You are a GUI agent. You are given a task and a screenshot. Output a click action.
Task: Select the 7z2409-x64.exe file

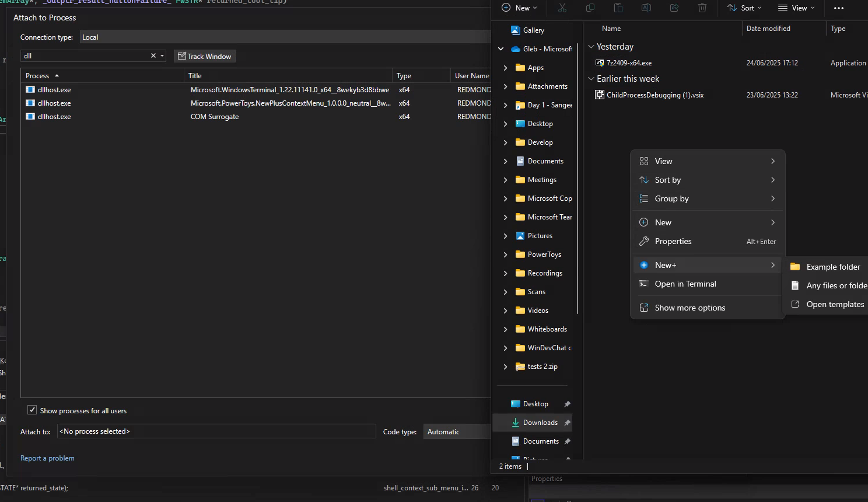click(x=629, y=63)
